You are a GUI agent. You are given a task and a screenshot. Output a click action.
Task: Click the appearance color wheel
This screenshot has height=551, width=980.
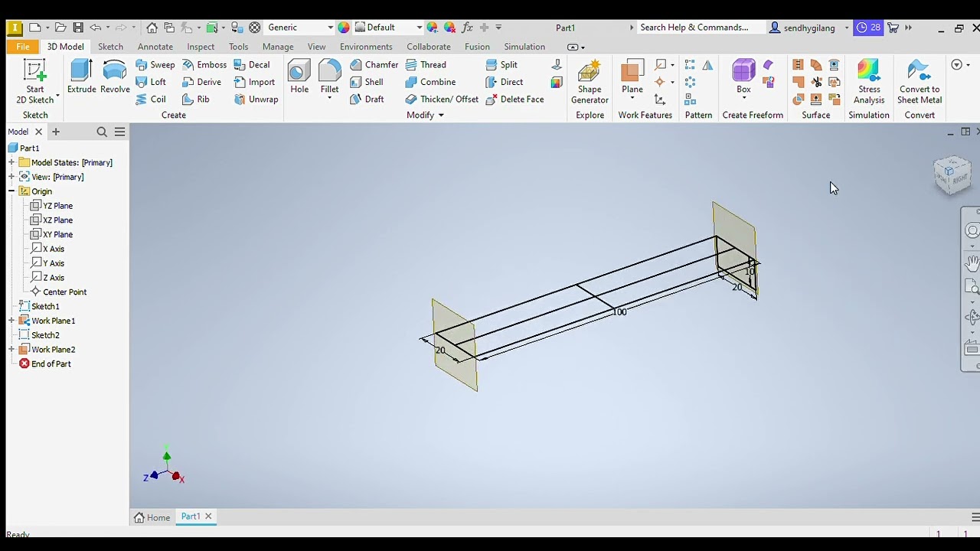[x=344, y=28]
